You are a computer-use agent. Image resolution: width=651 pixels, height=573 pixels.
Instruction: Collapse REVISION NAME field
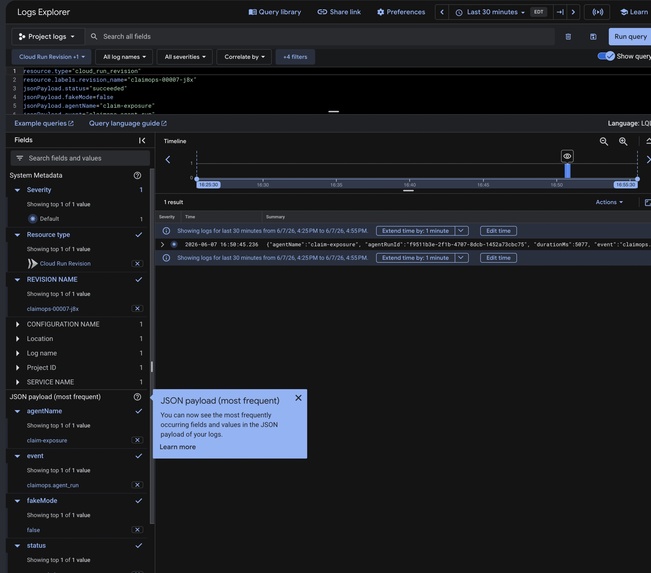[17, 279]
